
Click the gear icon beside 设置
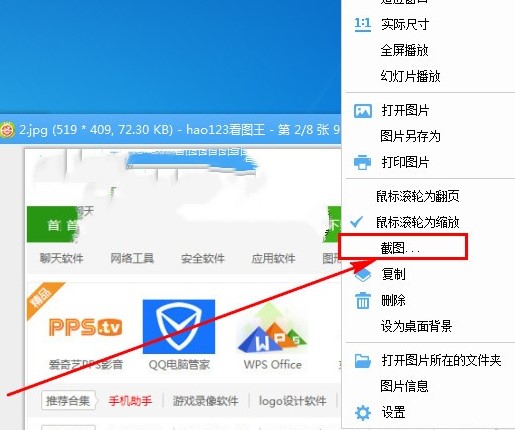[x=363, y=413]
